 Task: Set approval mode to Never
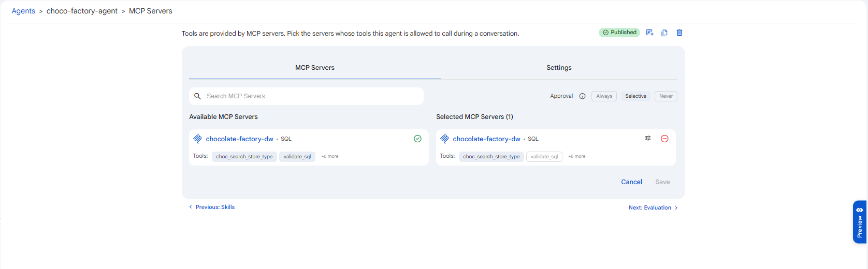666,96
